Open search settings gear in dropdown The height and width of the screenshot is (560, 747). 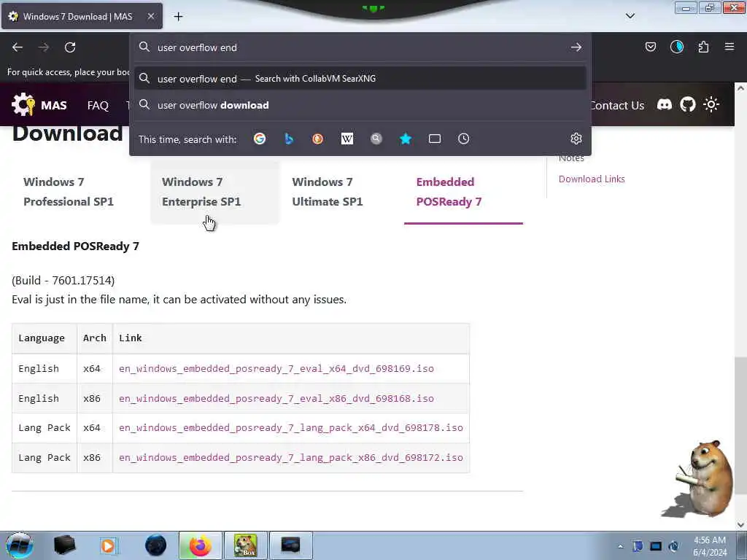point(576,139)
